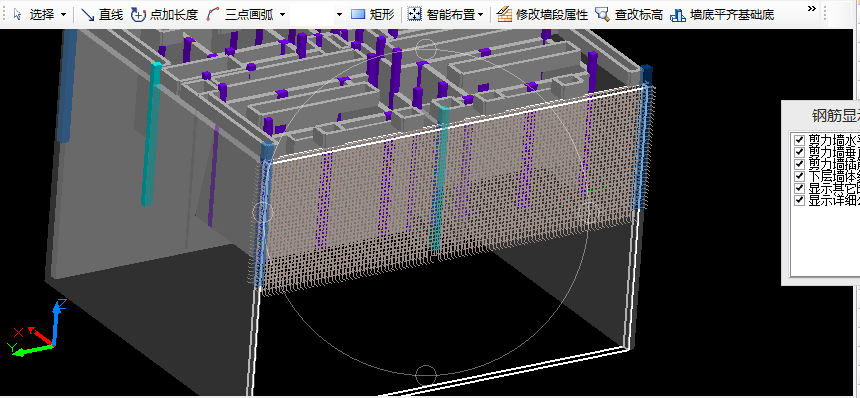The height and width of the screenshot is (398, 860).
Task: Expand the 三点画弧 dropdown arrow
Action: point(282,15)
